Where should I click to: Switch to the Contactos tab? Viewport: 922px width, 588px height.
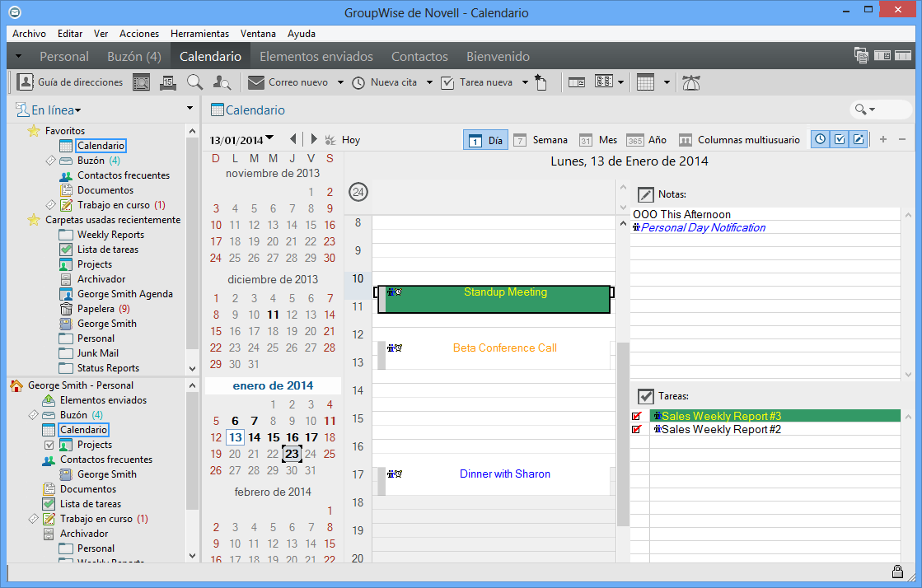pos(420,57)
